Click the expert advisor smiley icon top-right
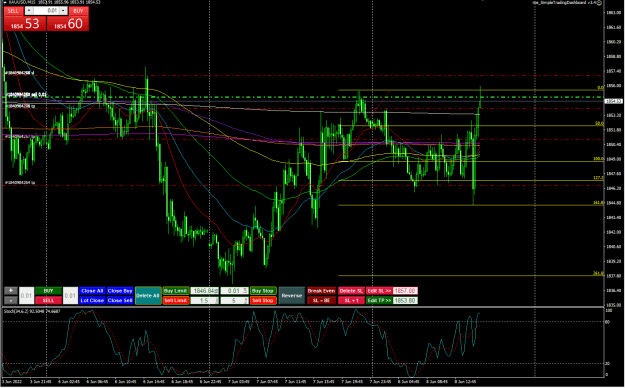625x388 pixels. [599, 2]
